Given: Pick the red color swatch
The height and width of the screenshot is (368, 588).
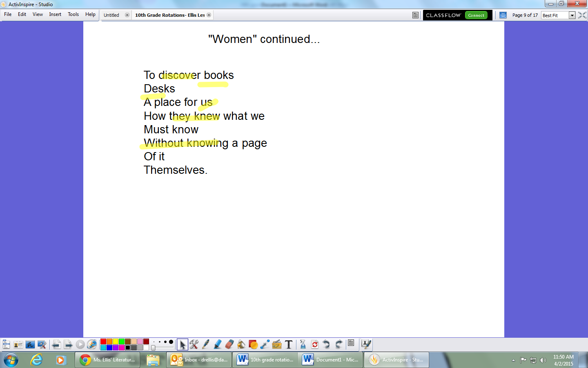Looking at the screenshot, I should tap(103, 341).
